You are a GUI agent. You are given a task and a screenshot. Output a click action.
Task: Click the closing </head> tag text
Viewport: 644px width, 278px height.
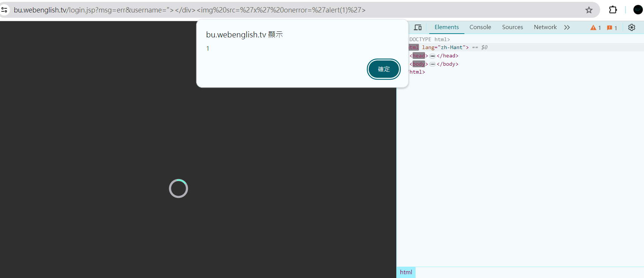[x=448, y=56]
